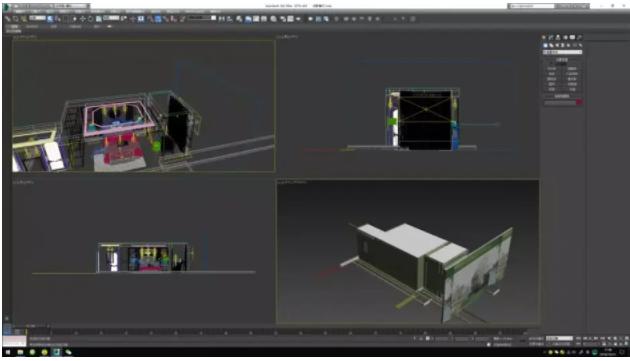Open the 3ds Max application menu logo
This screenshot has height=361, width=630.
click(6, 7)
